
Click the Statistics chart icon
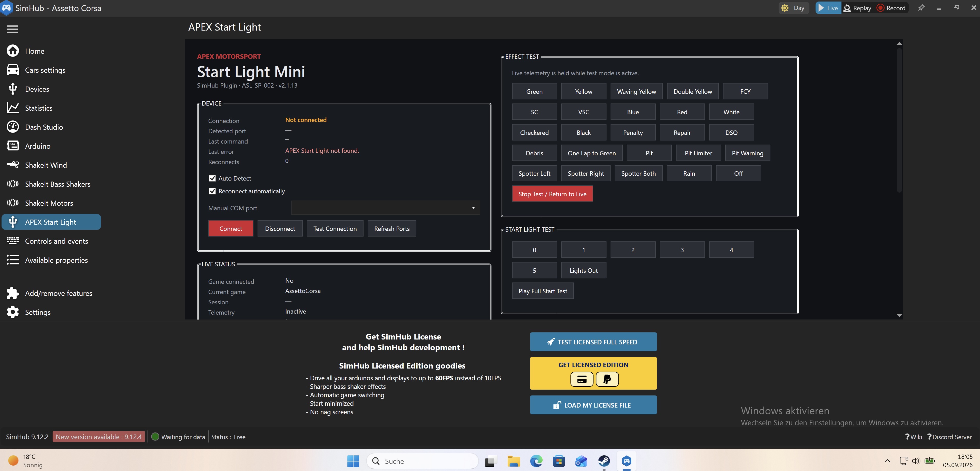pyautogui.click(x=13, y=108)
